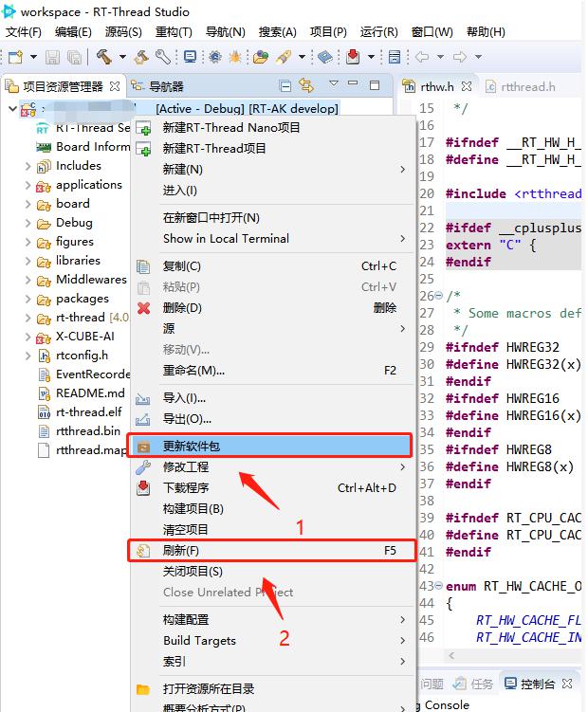Collapse the root project node
The height and width of the screenshot is (712, 588).
[12, 109]
